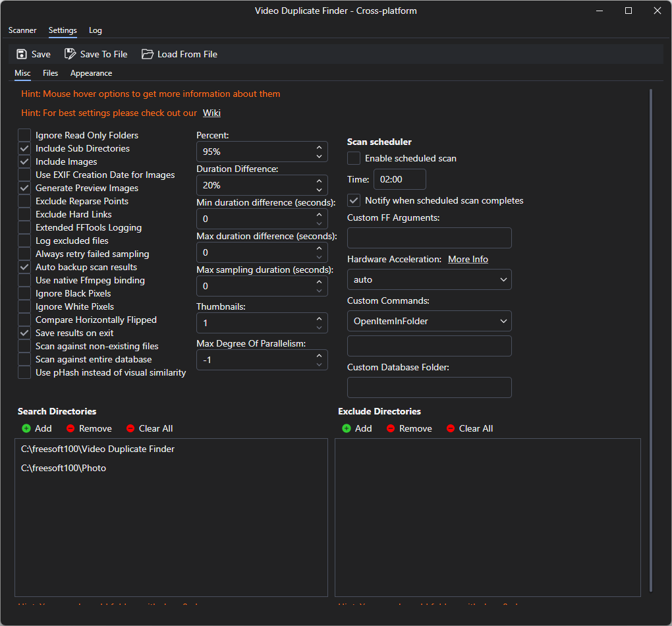Click green Add icon under Exclude Directories
The image size is (672, 626).
click(x=347, y=428)
